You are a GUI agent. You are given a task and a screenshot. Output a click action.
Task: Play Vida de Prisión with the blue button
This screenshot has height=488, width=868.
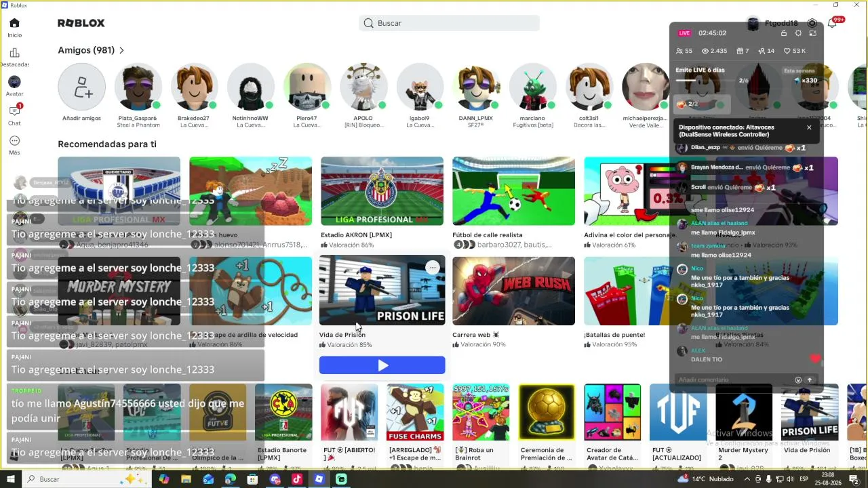click(382, 365)
